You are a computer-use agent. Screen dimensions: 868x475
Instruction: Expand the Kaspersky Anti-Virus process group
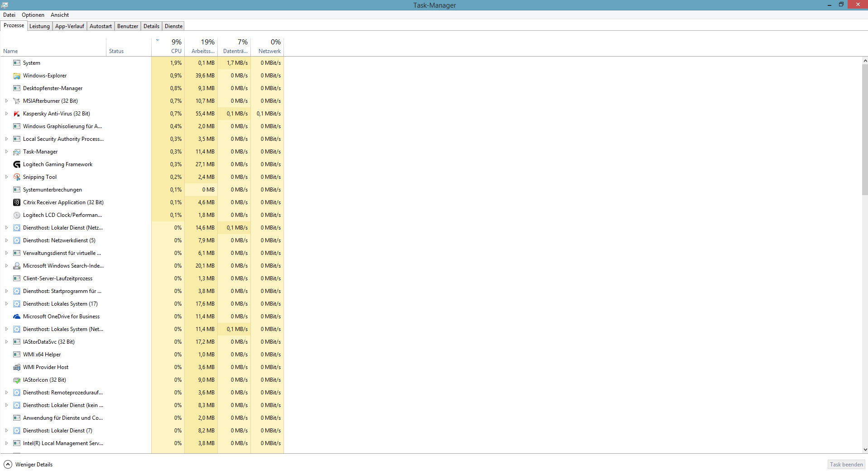pyautogui.click(x=6, y=114)
